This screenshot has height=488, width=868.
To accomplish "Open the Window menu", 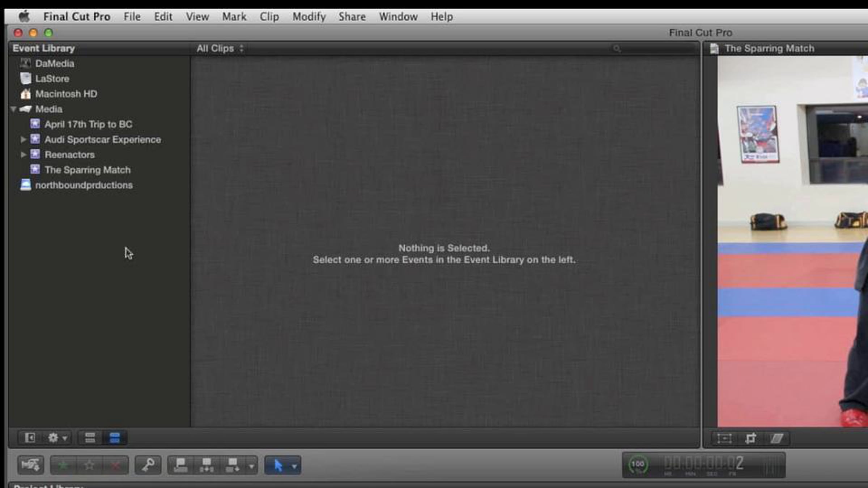I will 398,17.
